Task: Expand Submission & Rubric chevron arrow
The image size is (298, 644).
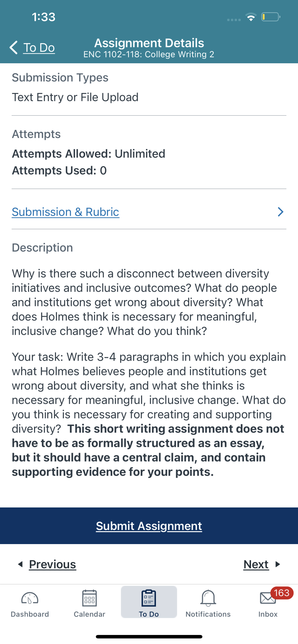Action: pyautogui.click(x=281, y=212)
